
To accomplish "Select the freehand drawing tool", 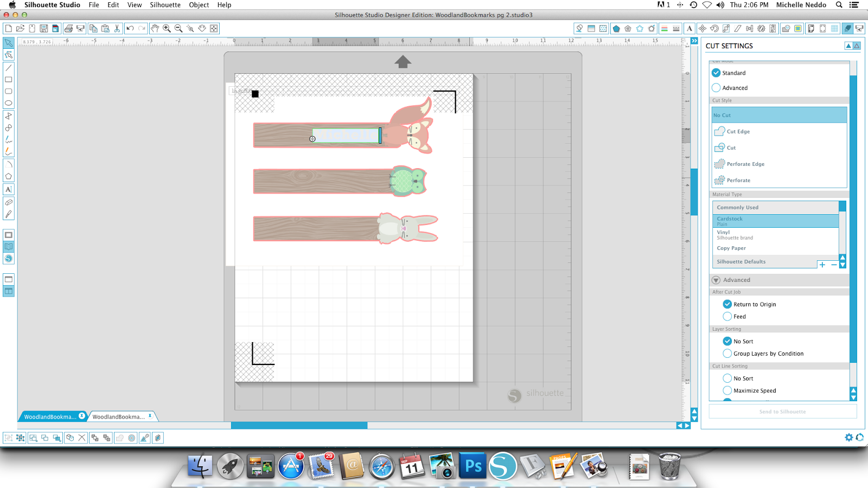I will point(8,139).
